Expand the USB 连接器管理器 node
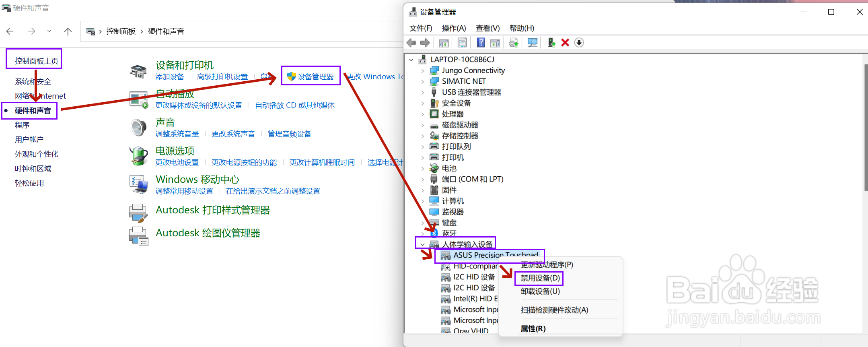 click(x=422, y=92)
